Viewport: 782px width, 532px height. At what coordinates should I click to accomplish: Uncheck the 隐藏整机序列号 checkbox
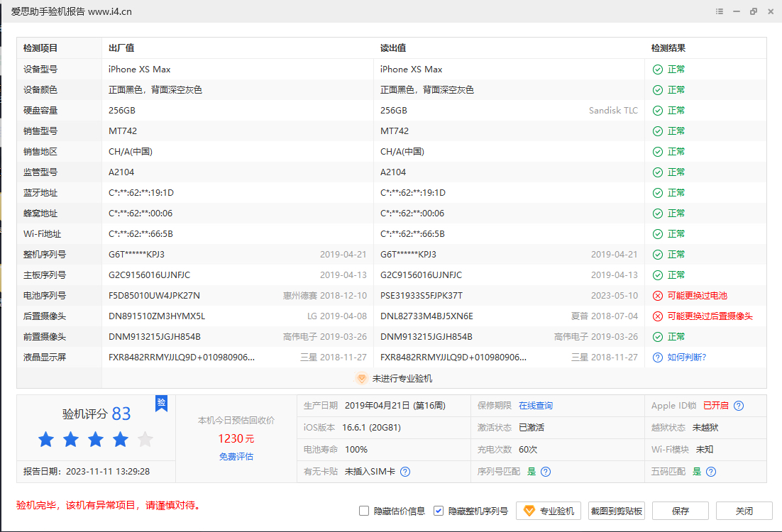pos(439,510)
